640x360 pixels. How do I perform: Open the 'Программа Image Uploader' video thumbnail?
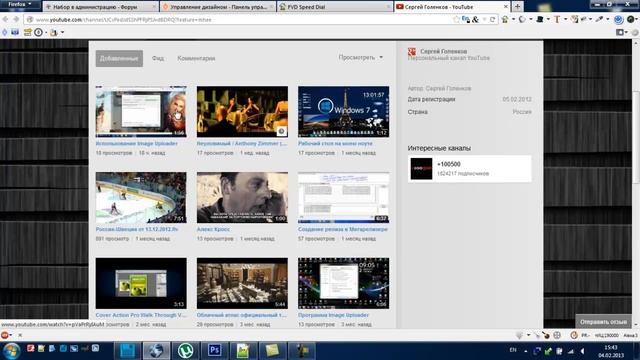click(343, 283)
